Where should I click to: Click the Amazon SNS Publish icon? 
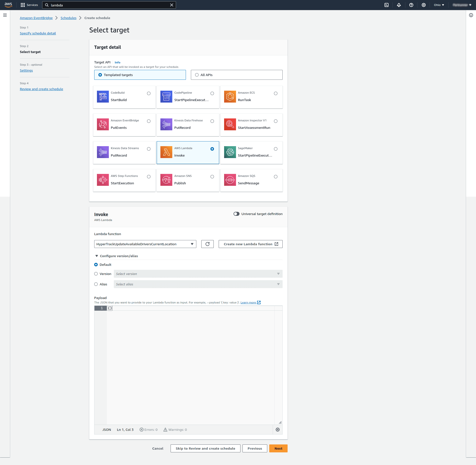166,180
